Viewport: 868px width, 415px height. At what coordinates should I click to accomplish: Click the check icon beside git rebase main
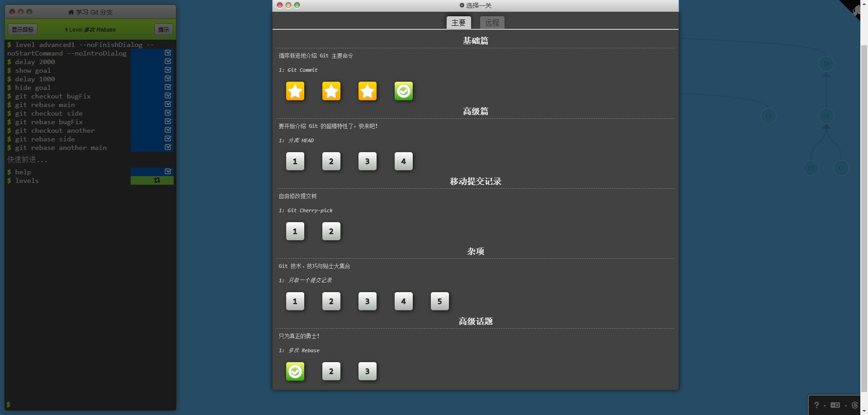168,104
